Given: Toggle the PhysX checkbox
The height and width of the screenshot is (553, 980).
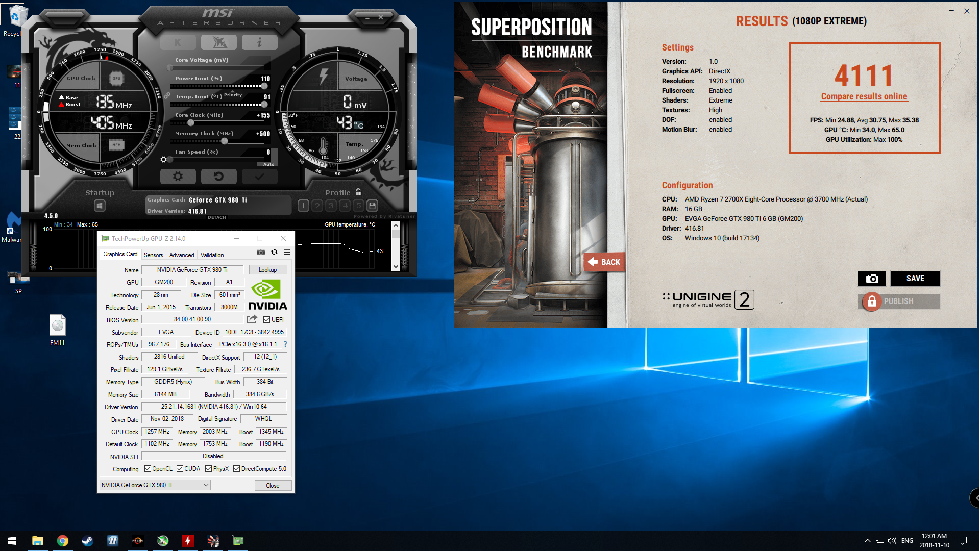Looking at the screenshot, I should [208, 469].
